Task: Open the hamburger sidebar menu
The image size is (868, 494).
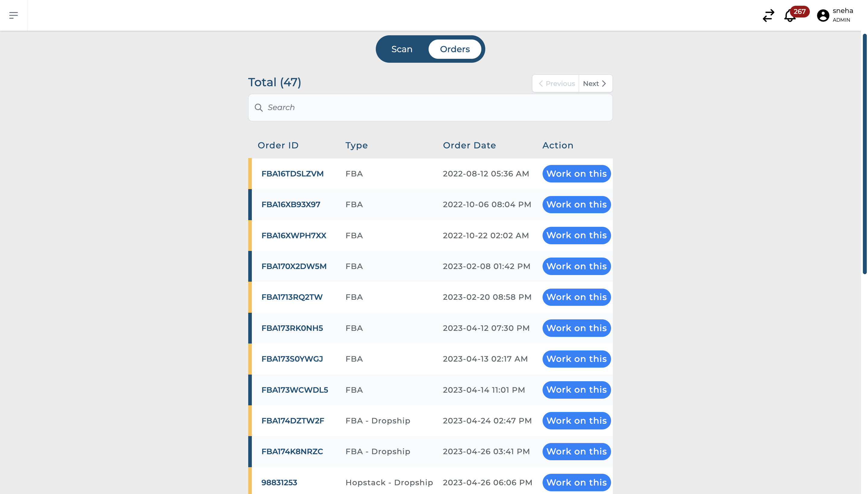Action: coord(14,15)
